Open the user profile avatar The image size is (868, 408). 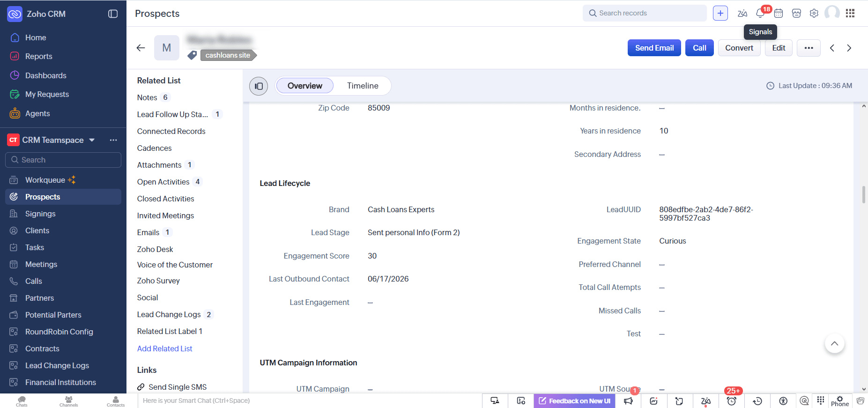832,13
